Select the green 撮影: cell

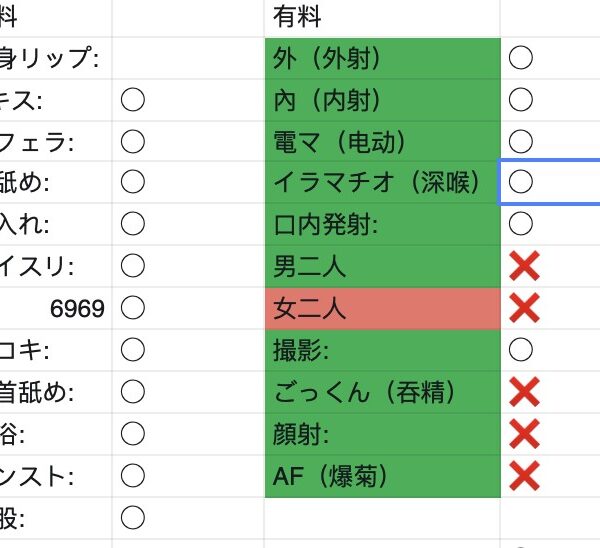[x=382, y=350]
